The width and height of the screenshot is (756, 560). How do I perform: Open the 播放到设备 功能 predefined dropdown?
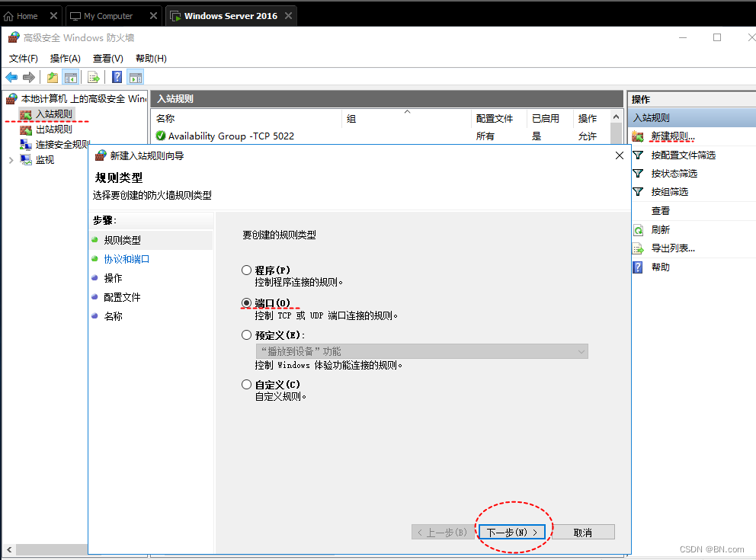click(x=422, y=351)
